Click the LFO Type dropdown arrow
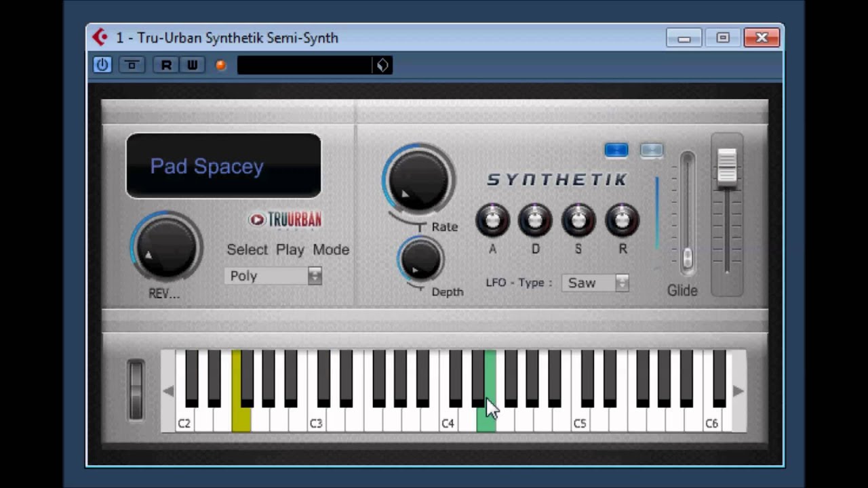The image size is (868, 488). [x=622, y=283]
